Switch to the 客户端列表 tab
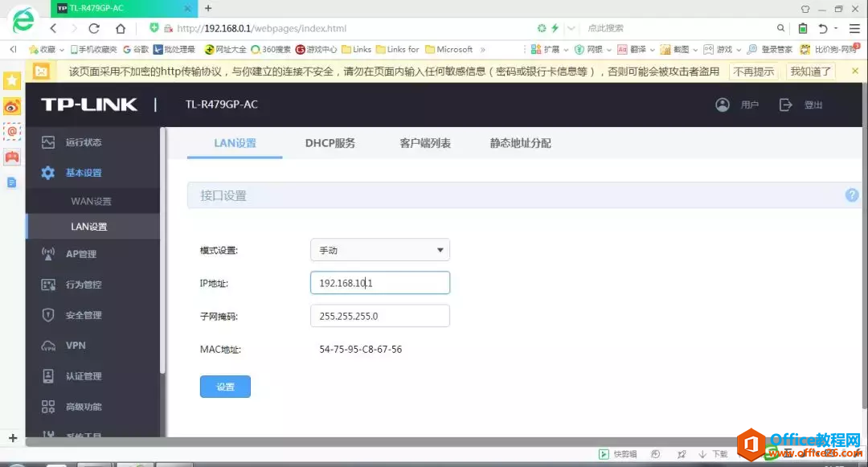Viewport: 868px width, 467px height. click(x=425, y=143)
